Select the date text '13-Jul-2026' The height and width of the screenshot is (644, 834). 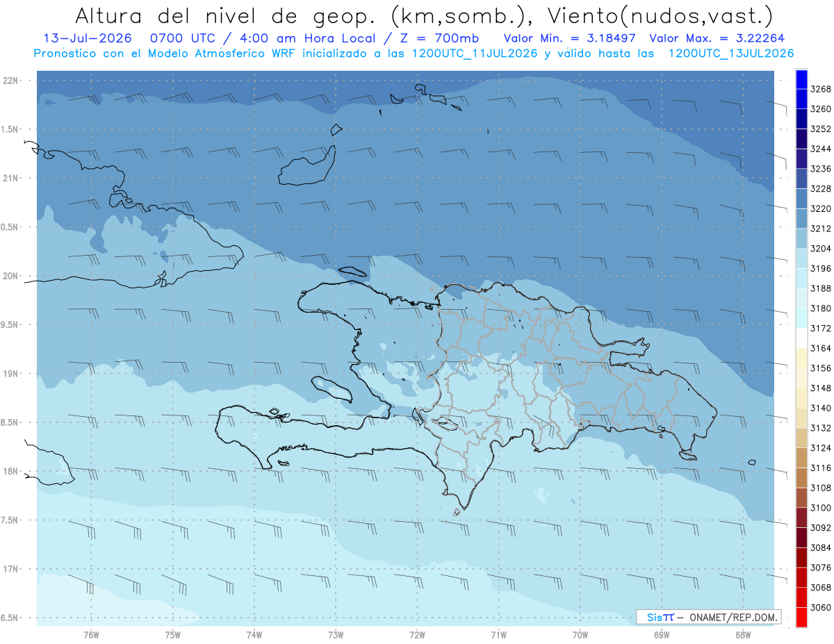click(x=87, y=38)
